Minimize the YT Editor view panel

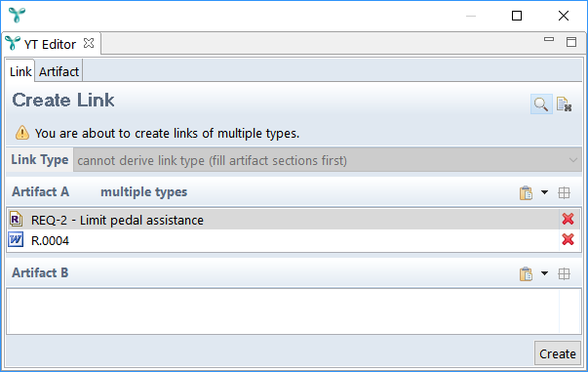[549, 39]
